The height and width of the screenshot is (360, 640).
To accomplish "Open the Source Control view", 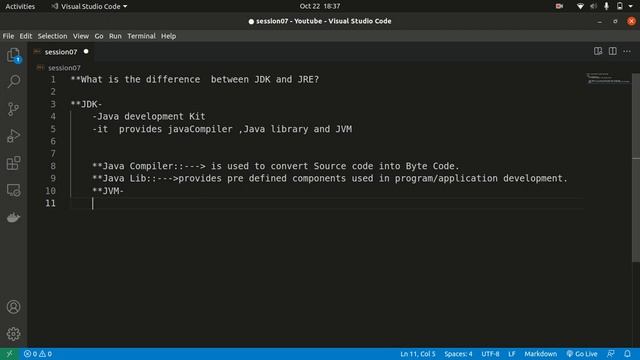I will point(13,109).
